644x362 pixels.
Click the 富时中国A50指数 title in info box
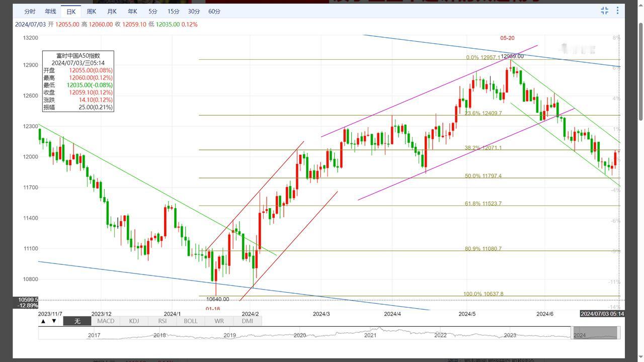pyautogui.click(x=78, y=56)
